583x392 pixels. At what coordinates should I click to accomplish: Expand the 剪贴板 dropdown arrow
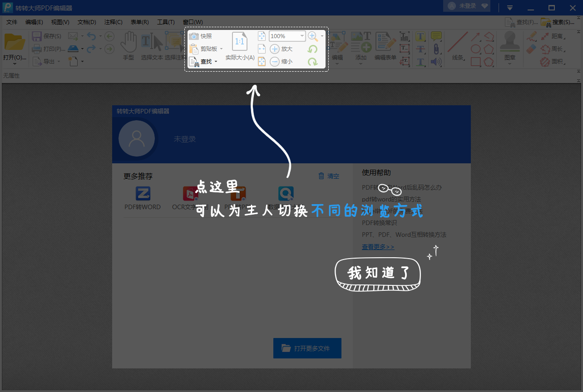pyautogui.click(x=222, y=49)
